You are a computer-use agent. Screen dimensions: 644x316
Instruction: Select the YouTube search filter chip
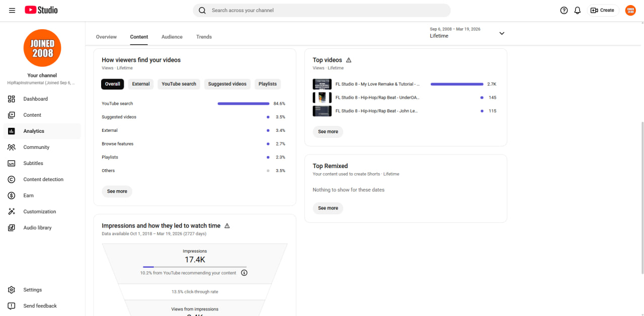click(179, 84)
